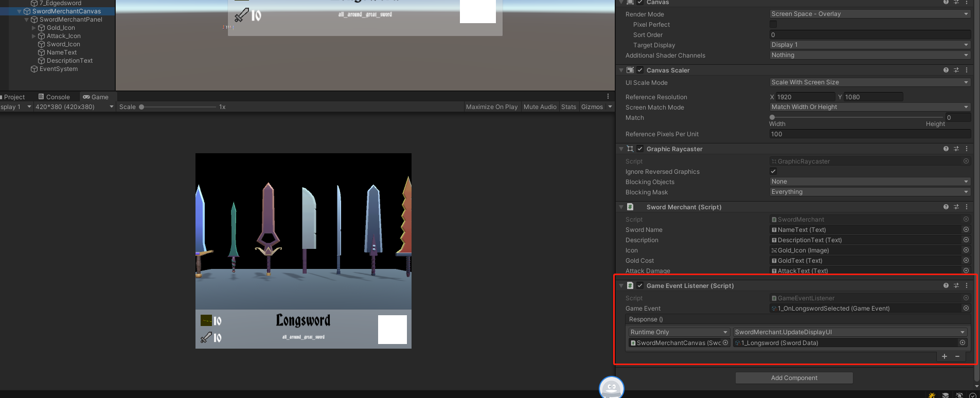The width and height of the screenshot is (980, 398).
Task: Open object picker for Gold Cost field
Action: coord(966,260)
